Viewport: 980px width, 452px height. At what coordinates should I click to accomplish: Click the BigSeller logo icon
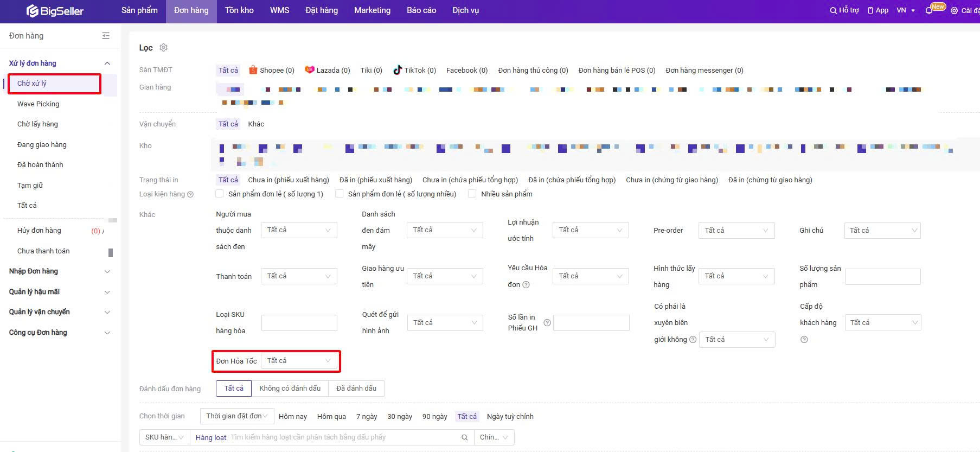coord(33,11)
